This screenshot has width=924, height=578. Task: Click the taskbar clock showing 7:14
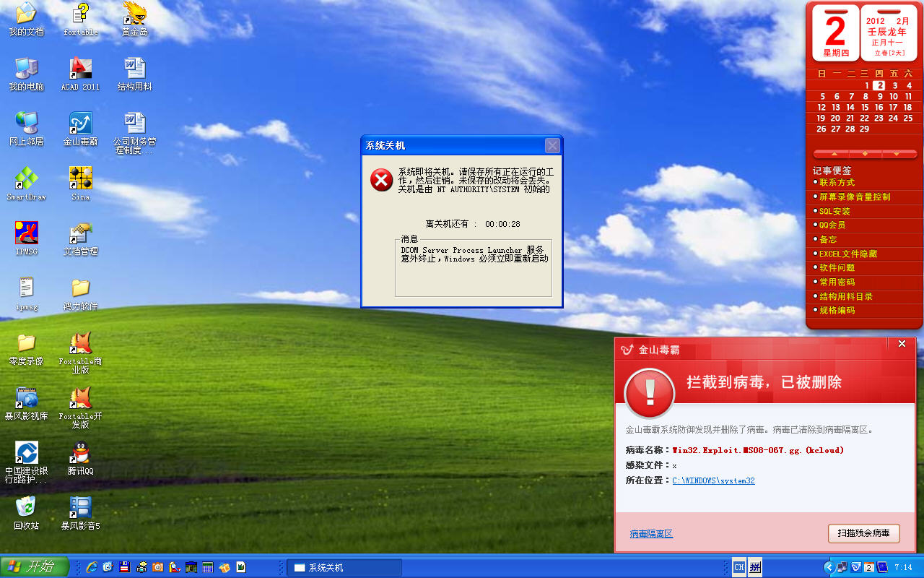coord(903,568)
